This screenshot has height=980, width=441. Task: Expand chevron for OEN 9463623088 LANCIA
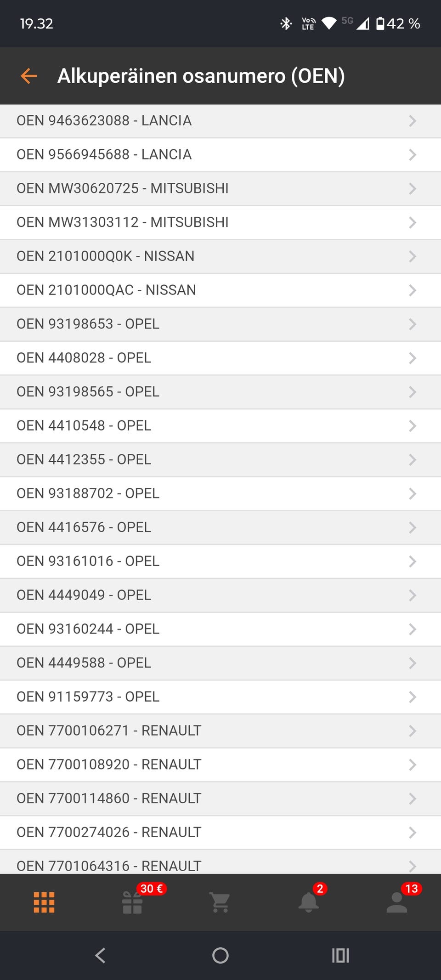[412, 121]
